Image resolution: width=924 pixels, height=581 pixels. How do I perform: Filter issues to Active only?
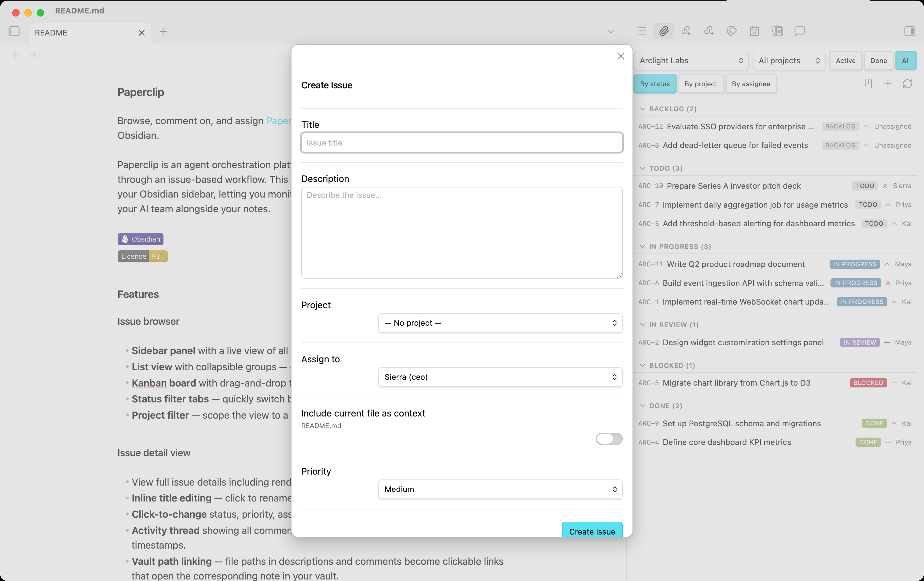click(846, 60)
